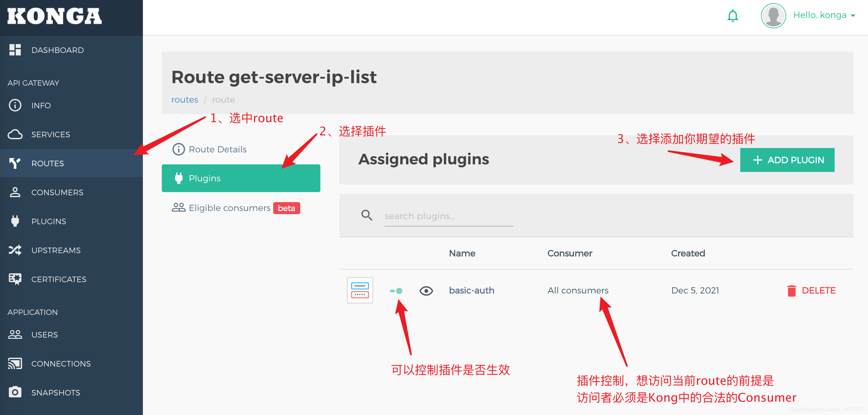Click the user avatar image
868x415 pixels.
click(x=773, y=16)
